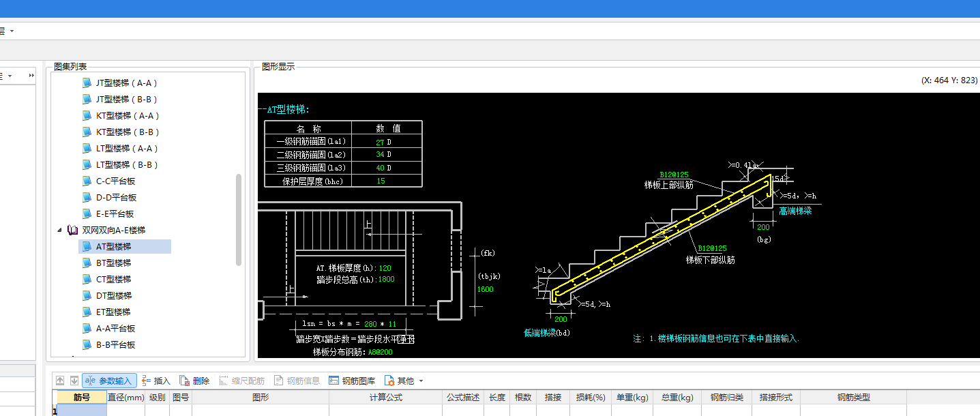Screen dimensions: 980x416
Task: Click the page icon beside BT型楼梯
Action: click(x=87, y=263)
